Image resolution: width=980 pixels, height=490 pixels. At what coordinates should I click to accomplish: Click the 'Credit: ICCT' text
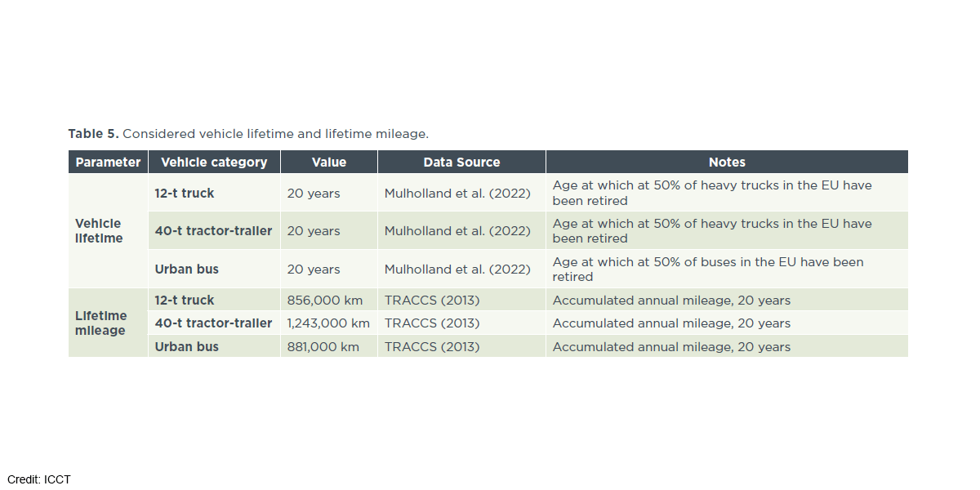39,479
